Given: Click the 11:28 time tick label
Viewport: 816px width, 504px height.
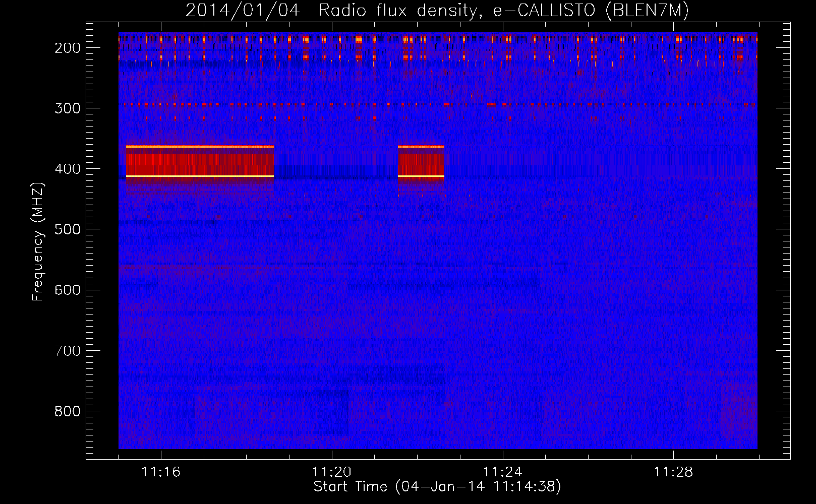Looking at the screenshot, I should click(674, 472).
